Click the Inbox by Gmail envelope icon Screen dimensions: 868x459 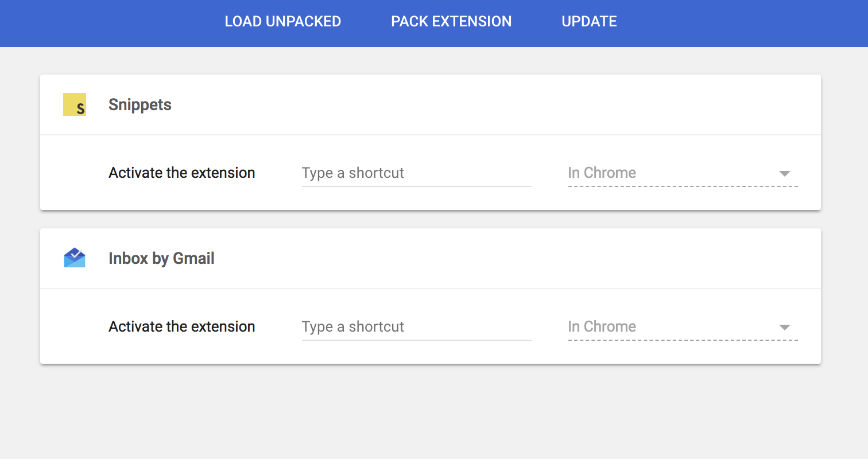(75, 258)
